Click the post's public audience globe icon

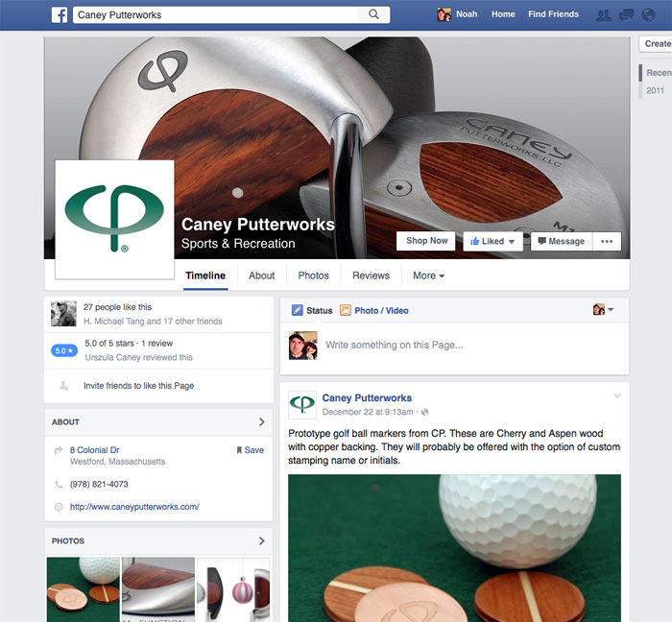coord(424,412)
